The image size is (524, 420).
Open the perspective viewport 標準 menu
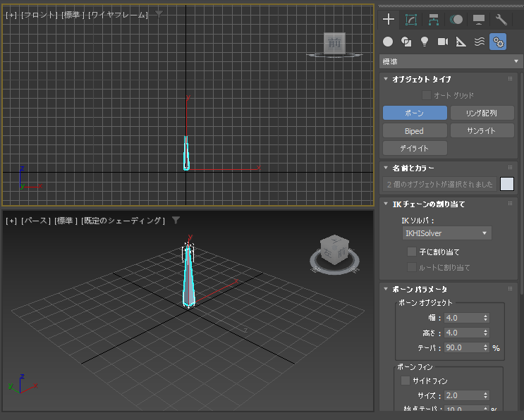click(66, 221)
